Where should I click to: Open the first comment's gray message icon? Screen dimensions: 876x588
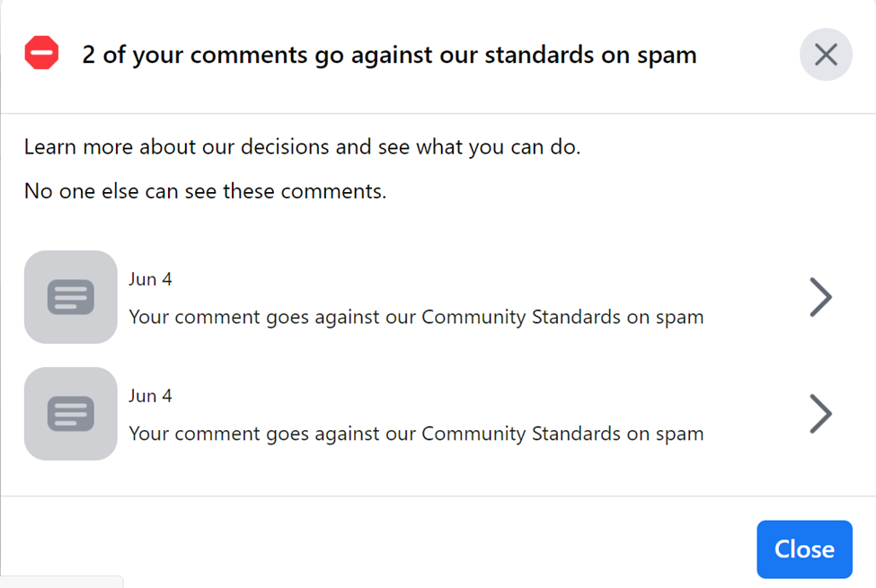[71, 297]
